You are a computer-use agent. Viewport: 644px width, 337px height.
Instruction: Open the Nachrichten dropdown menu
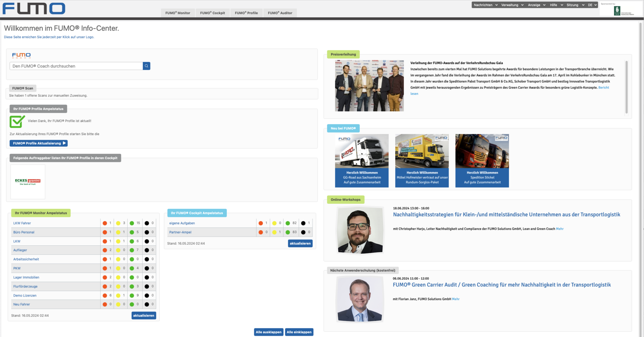[485, 5]
